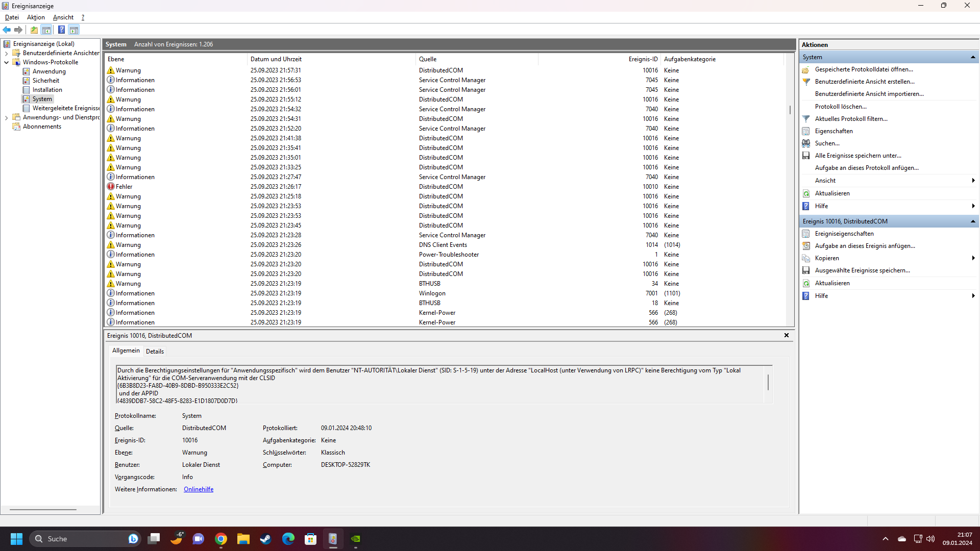Click the event description text scrollbar
980x551 pixels.
pos(768,383)
